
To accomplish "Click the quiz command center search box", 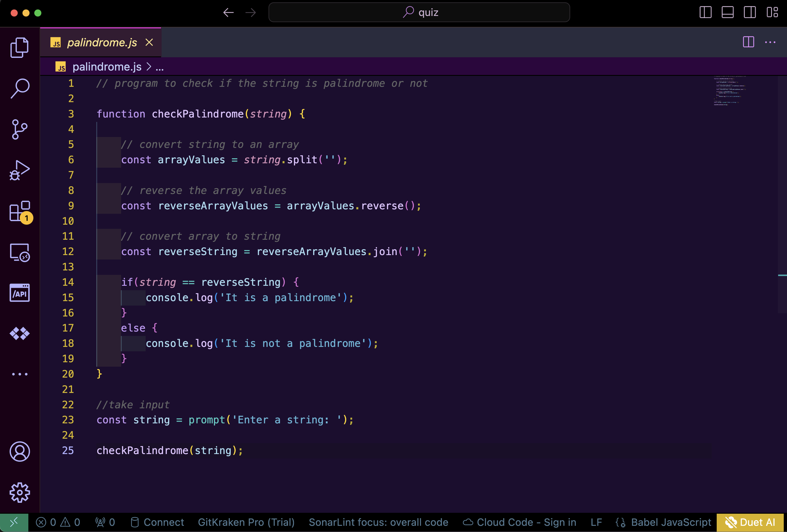I will (x=419, y=12).
